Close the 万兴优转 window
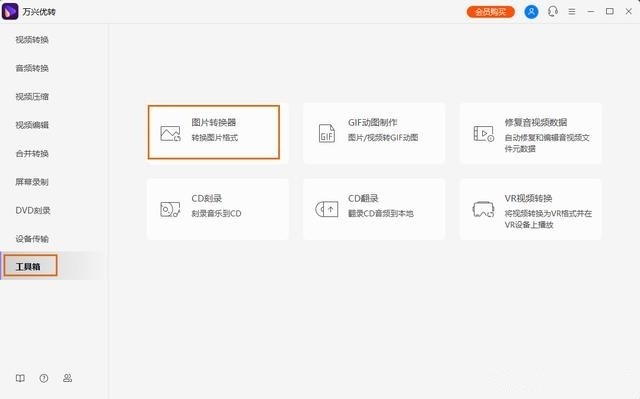This screenshot has width=640, height=399. coord(629,11)
